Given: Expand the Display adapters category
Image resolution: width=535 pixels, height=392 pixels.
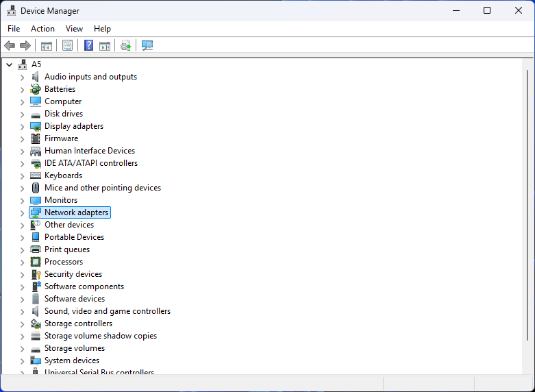Looking at the screenshot, I should [x=22, y=127].
